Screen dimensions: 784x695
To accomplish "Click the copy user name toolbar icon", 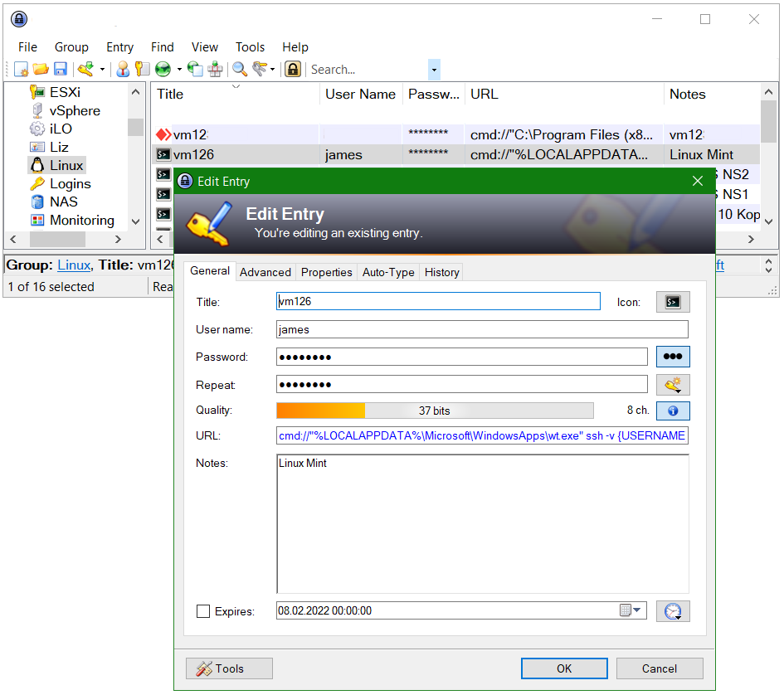I will pos(123,69).
